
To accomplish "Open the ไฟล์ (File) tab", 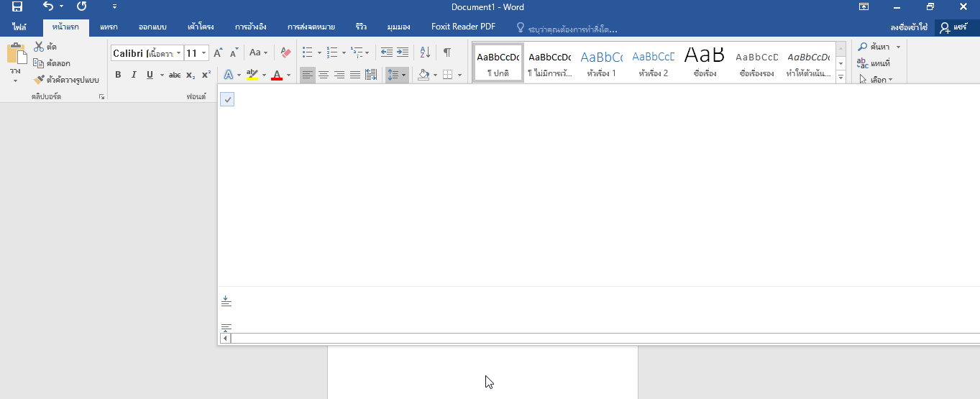I will 19,27.
